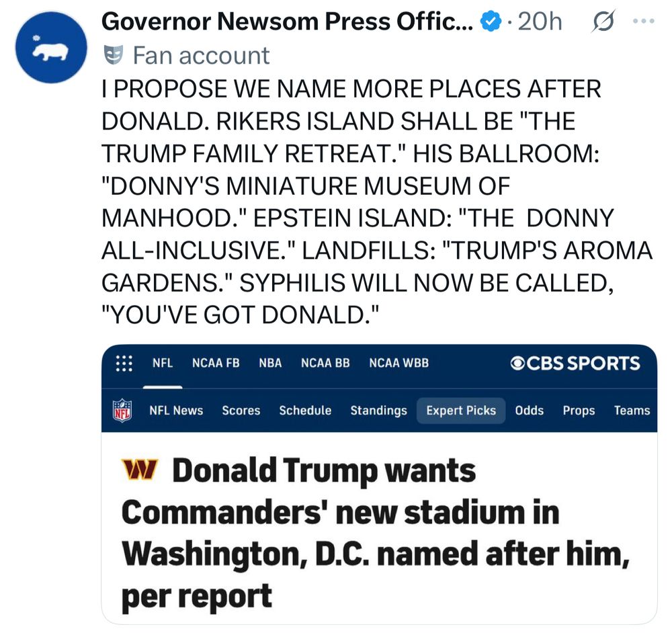The image size is (672, 633).
Task: Select the NFL tab
Action: 163,363
